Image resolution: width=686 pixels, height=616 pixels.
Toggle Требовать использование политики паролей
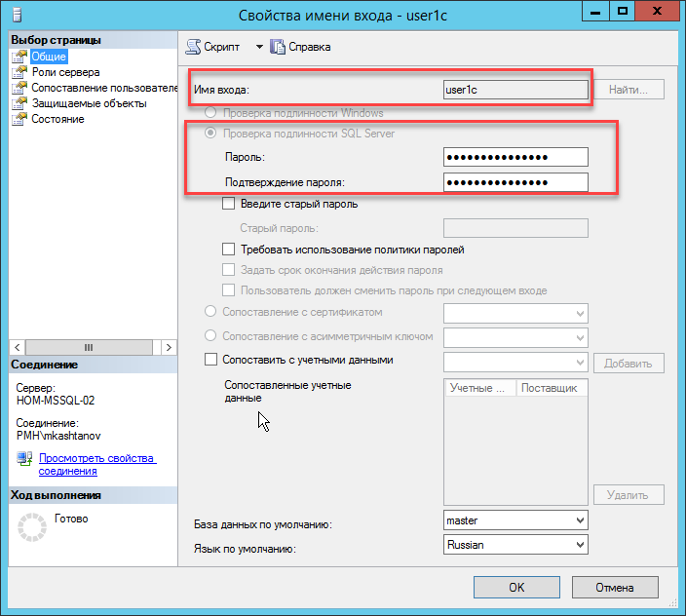click(229, 250)
